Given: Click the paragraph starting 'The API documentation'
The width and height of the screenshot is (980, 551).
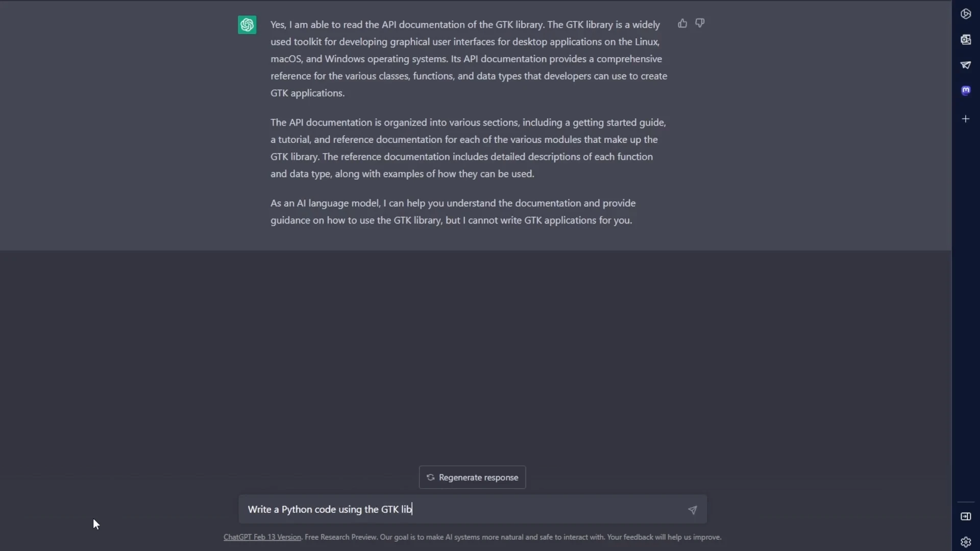Looking at the screenshot, I should click(x=469, y=148).
